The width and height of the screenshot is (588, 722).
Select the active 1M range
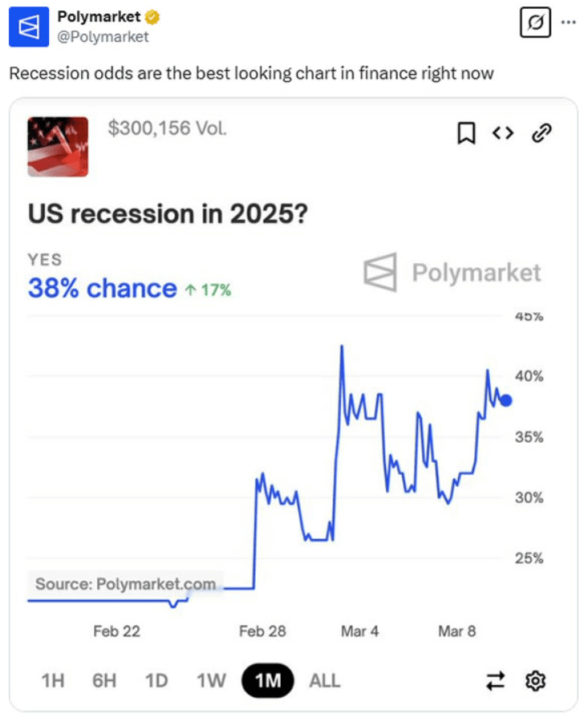click(x=267, y=680)
